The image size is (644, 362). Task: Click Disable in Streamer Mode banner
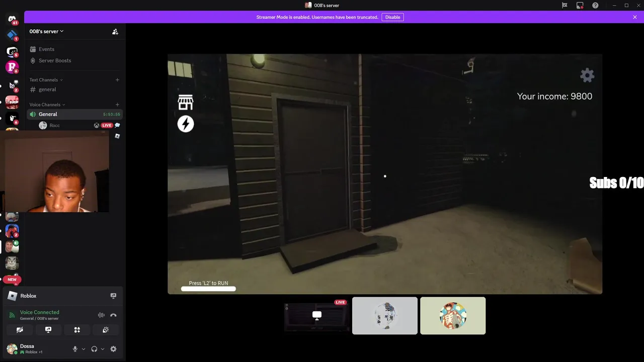click(392, 17)
